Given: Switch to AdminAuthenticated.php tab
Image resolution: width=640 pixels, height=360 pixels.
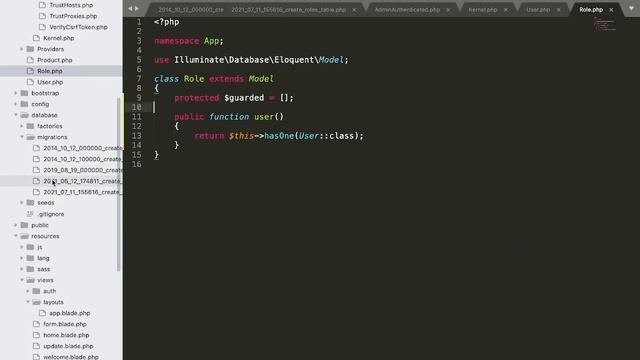Looking at the screenshot, I should [x=407, y=9].
